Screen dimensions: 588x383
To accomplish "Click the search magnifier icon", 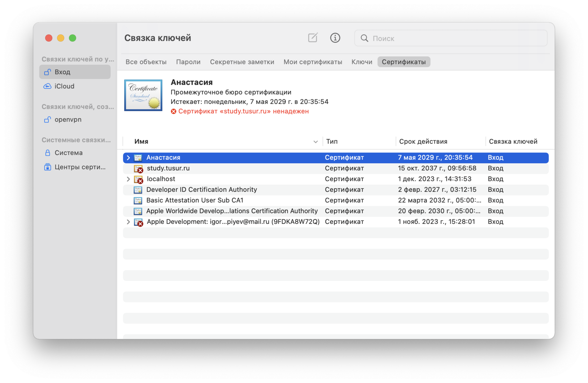I will 364,38.
